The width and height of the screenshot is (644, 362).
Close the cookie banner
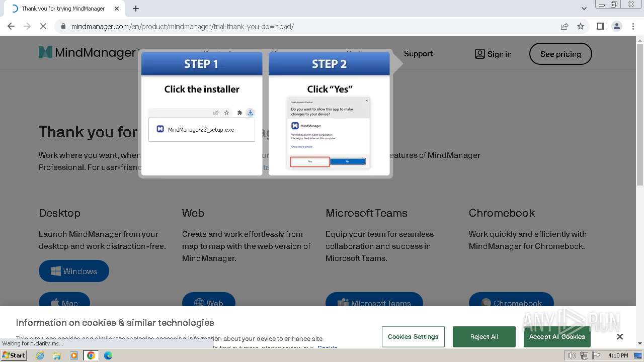620,336
